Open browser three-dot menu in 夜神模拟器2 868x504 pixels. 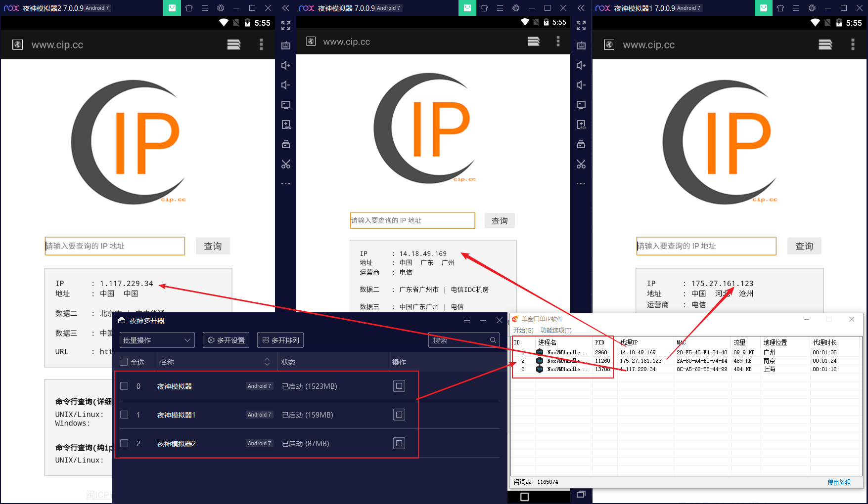(x=262, y=45)
